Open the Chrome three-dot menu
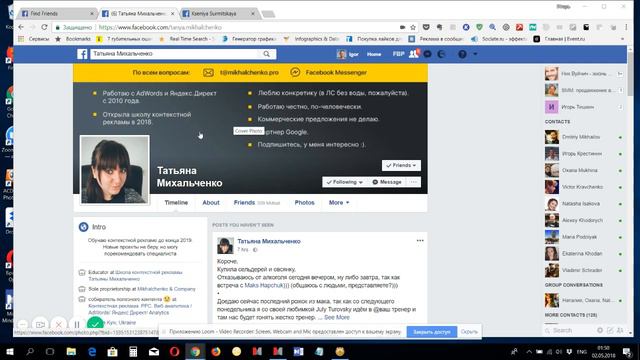The image size is (640, 360). coord(626,27)
